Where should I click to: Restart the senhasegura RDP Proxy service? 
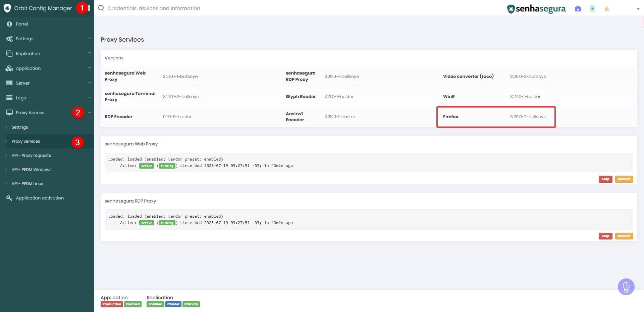[624, 236]
